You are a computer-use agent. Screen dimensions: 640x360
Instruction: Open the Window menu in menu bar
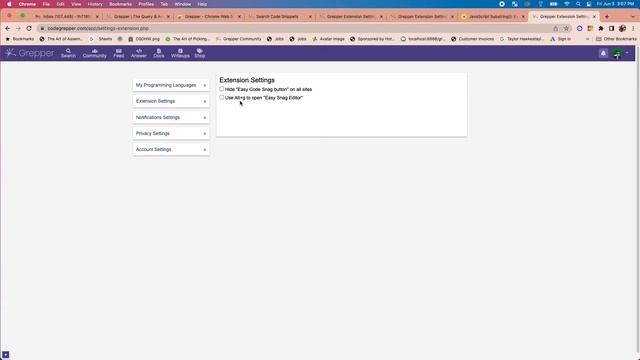[x=182, y=4]
